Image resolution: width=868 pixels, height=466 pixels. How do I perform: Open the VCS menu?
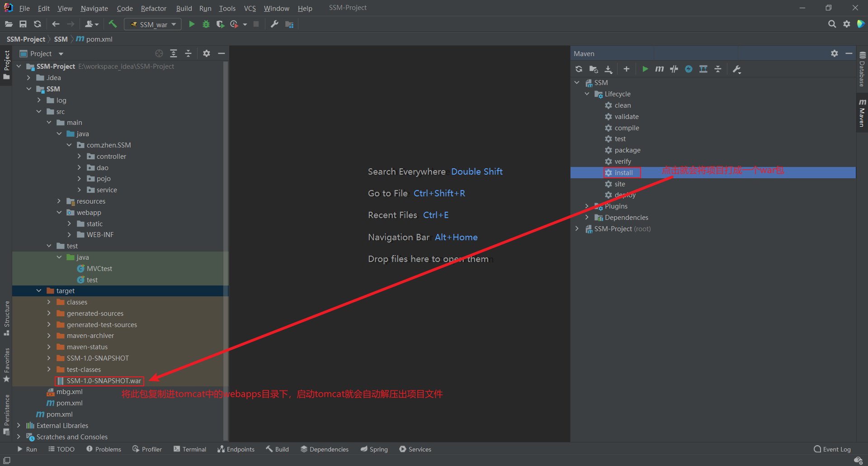pyautogui.click(x=250, y=8)
